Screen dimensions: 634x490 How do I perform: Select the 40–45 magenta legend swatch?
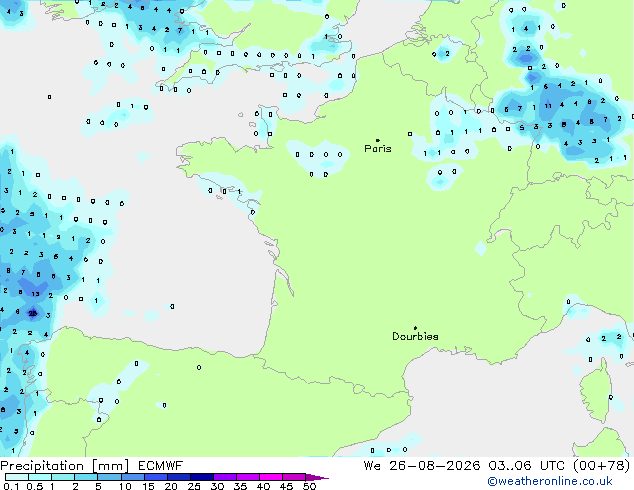pos(271,477)
